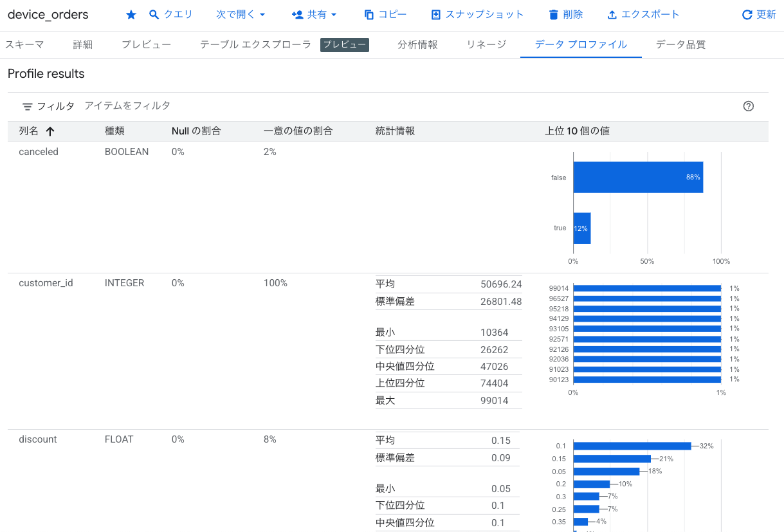784x532 pixels.
Task: Expand the 共有 dropdown arrow
Action: pos(334,14)
